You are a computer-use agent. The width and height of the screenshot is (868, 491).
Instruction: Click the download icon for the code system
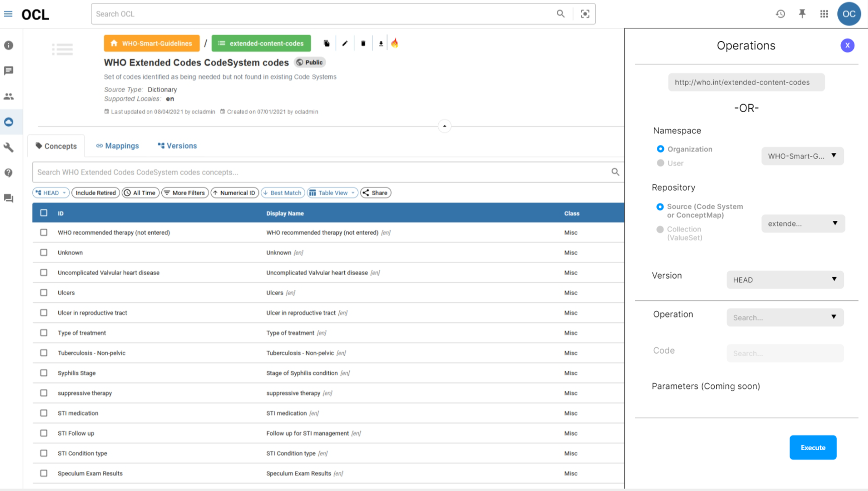click(380, 43)
